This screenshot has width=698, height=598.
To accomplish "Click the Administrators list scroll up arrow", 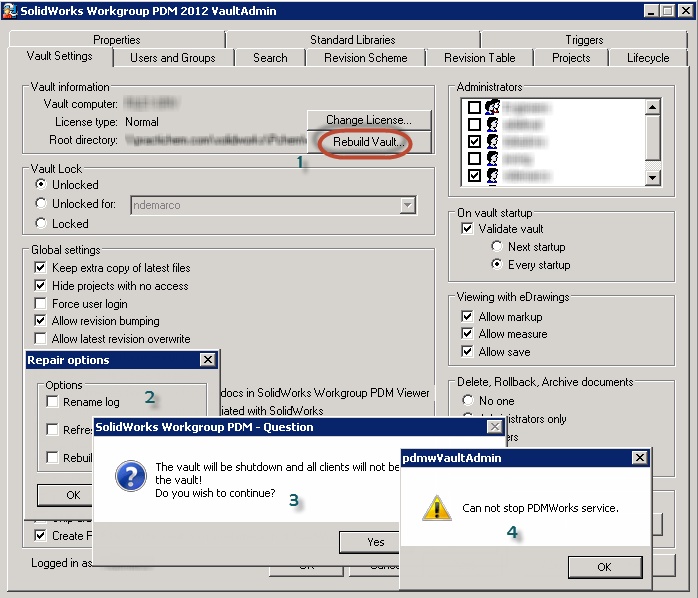I will pyautogui.click(x=652, y=107).
